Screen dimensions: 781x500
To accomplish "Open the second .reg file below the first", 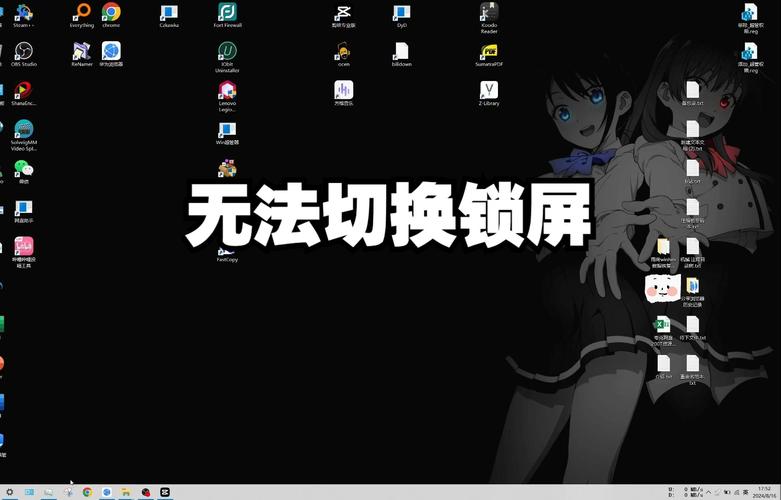I will [750, 58].
